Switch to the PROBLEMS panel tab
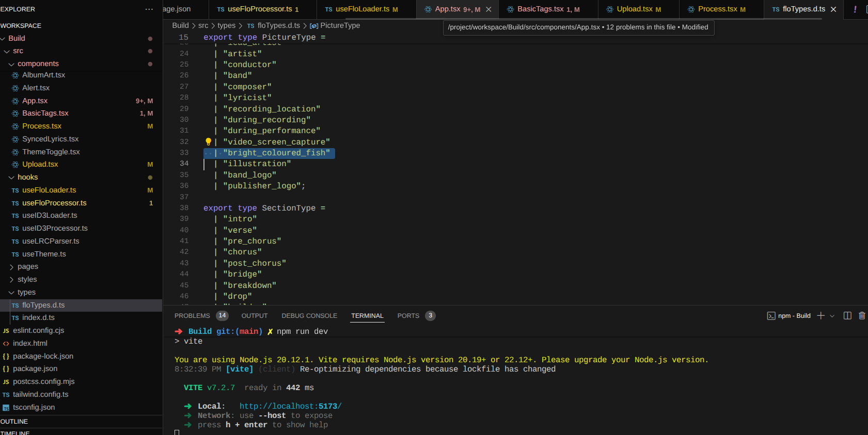 point(192,316)
